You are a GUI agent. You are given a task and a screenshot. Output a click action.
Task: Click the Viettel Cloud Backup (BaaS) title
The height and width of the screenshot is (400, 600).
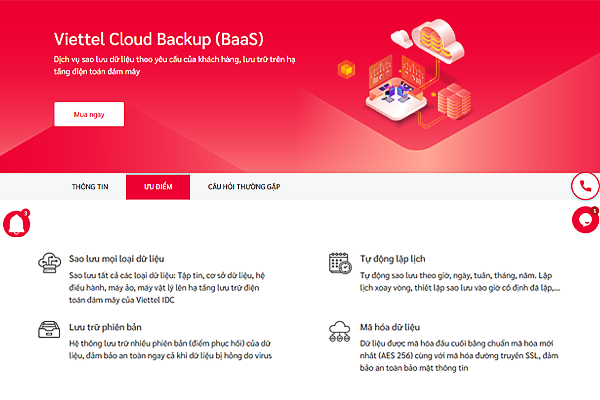[158, 39]
